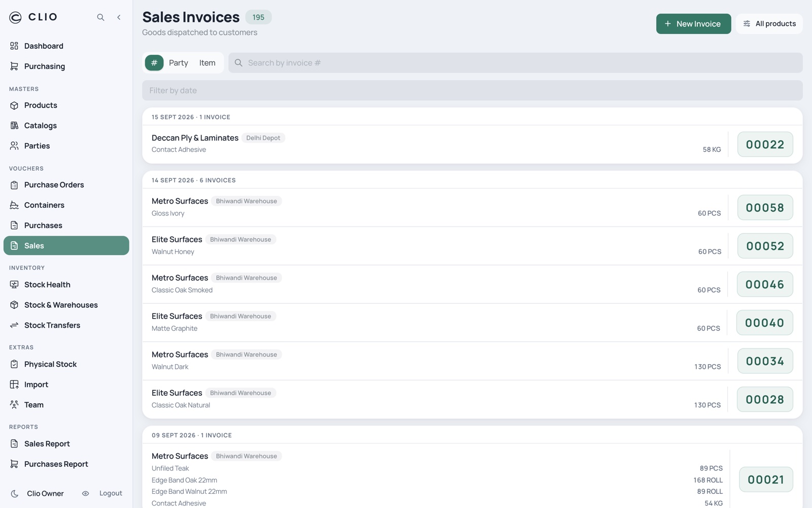Image resolution: width=812 pixels, height=508 pixels.
Task: Open invoice 00058
Action: [x=765, y=208]
